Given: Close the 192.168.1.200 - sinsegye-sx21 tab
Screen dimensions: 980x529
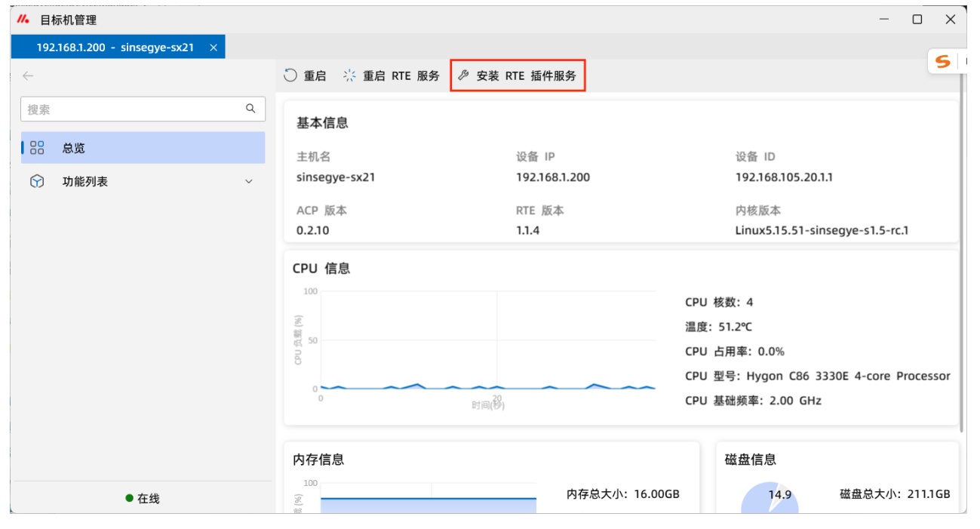Looking at the screenshot, I should click(214, 48).
